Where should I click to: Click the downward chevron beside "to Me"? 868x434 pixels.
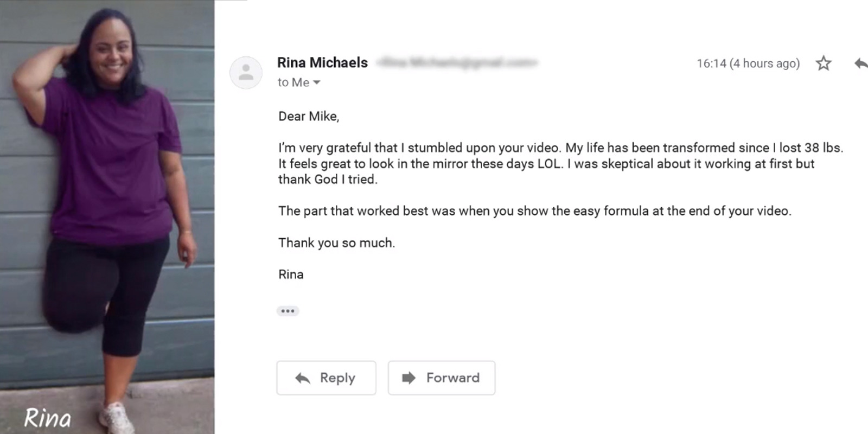coord(317,82)
